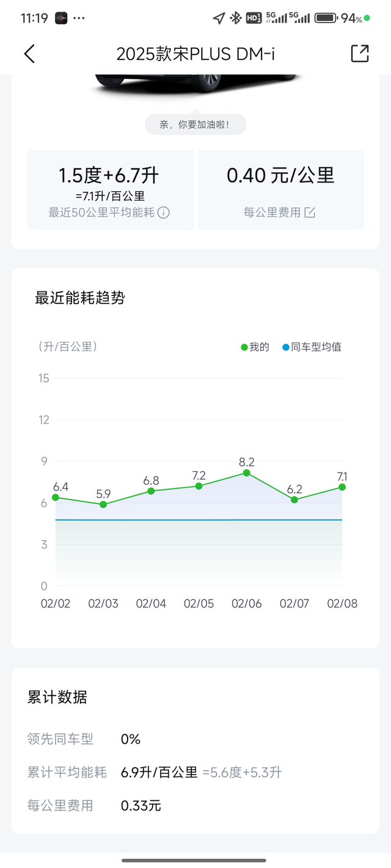Tap the back arrow icon

[x=29, y=54]
